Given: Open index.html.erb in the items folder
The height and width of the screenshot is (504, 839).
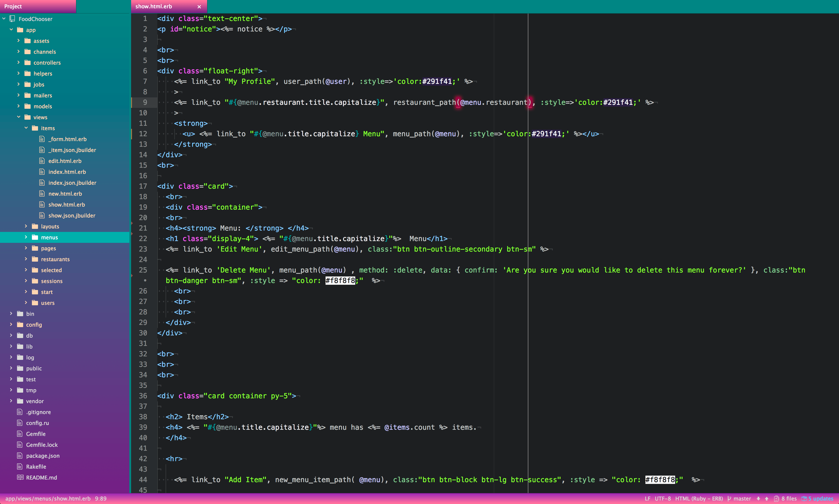Looking at the screenshot, I should (67, 172).
